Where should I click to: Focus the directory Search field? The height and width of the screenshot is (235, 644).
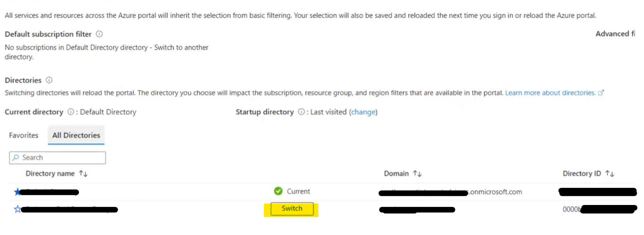pos(58,158)
